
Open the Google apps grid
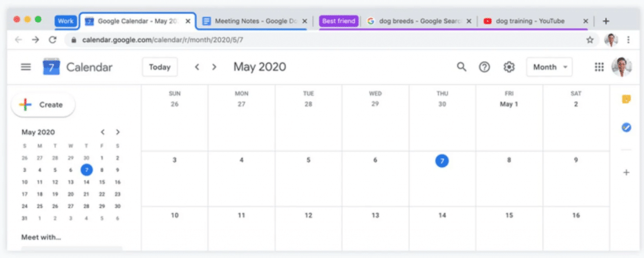tap(599, 67)
